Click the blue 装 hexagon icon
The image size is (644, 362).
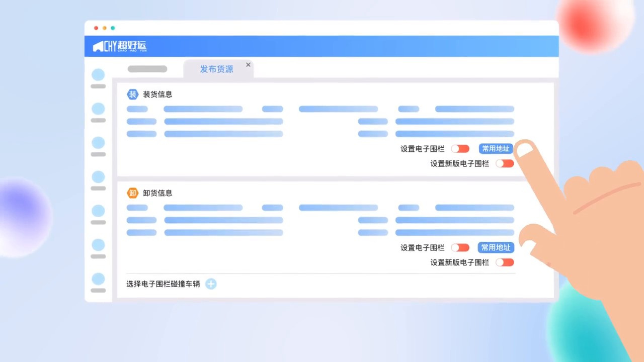click(x=132, y=94)
